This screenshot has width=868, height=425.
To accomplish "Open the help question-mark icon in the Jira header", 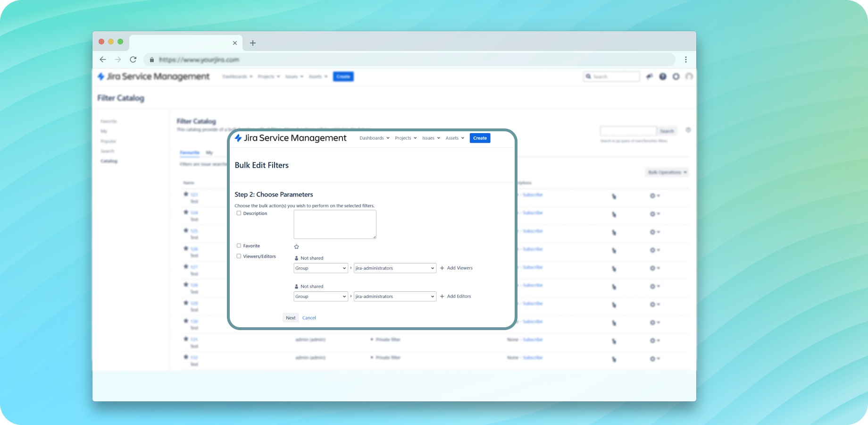I will (663, 76).
